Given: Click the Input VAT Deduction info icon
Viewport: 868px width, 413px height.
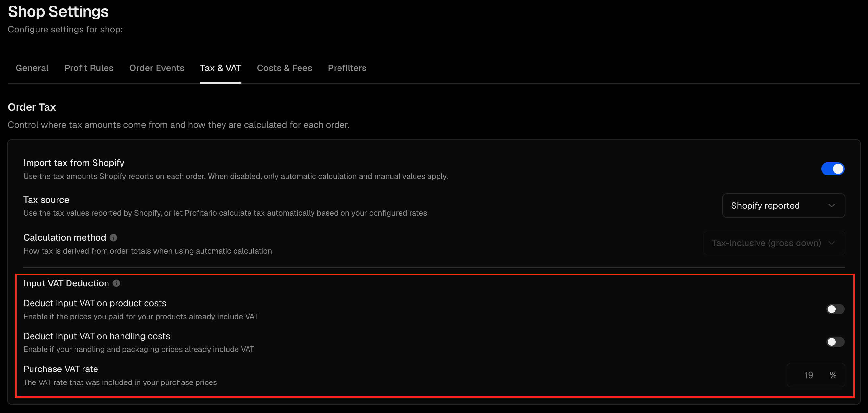Looking at the screenshot, I should (116, 283).
